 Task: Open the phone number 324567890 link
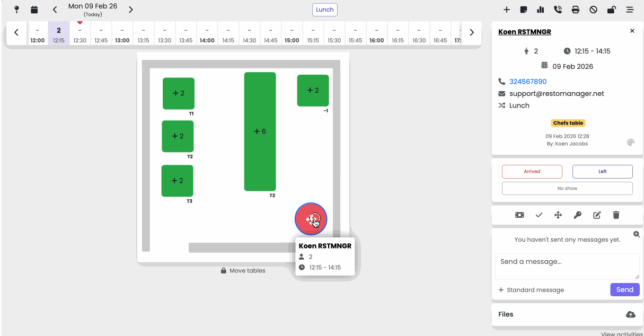pos(528,82)
